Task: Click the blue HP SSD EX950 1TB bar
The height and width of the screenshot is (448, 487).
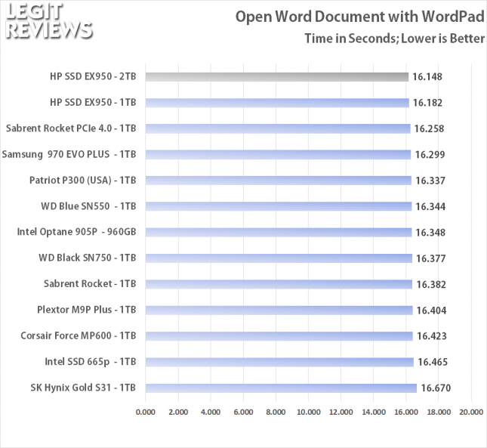Action: 277,103
